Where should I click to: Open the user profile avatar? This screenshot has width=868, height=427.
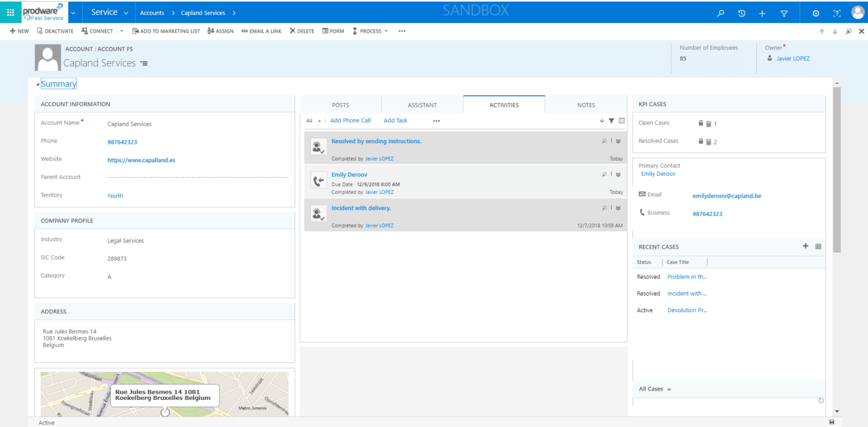pyautogui.click(x=858, y=12)
